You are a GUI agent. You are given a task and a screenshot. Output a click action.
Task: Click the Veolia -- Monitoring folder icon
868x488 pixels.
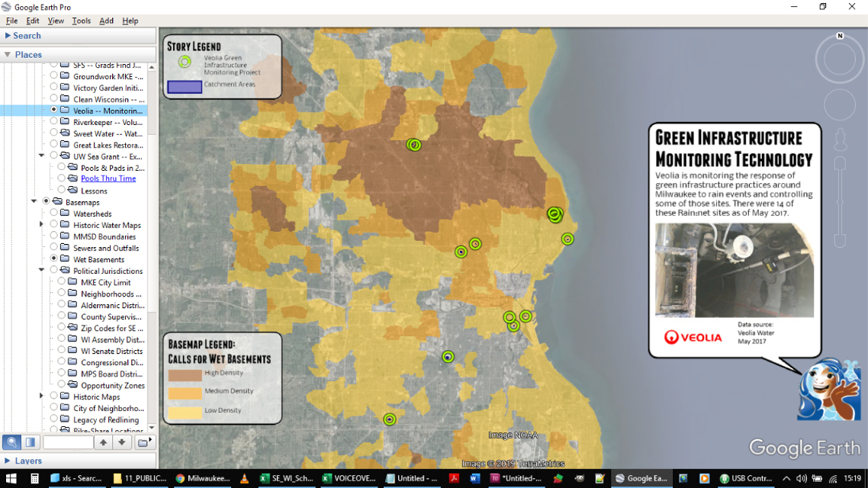tap(63, 110)
